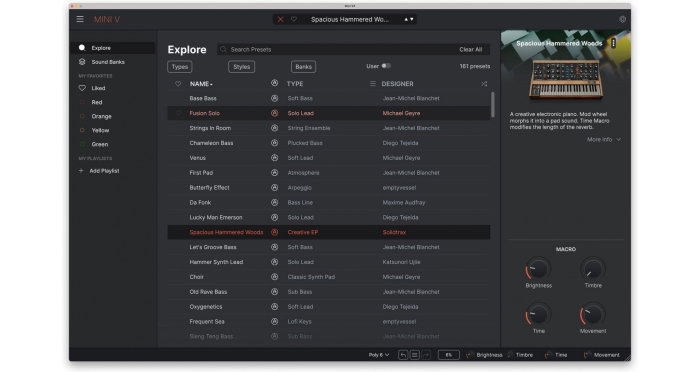700x372 pixels.
Task: Click the undo arrow in bottom bar
Action: click(403, 355)
